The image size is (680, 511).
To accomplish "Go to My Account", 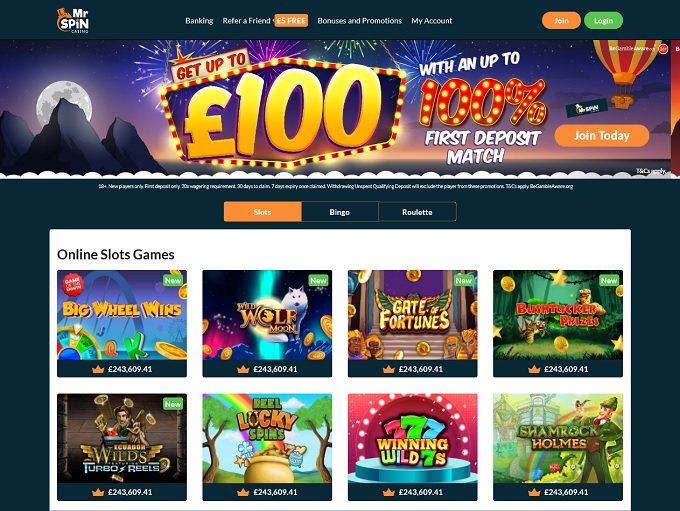I will click(432, 20).
